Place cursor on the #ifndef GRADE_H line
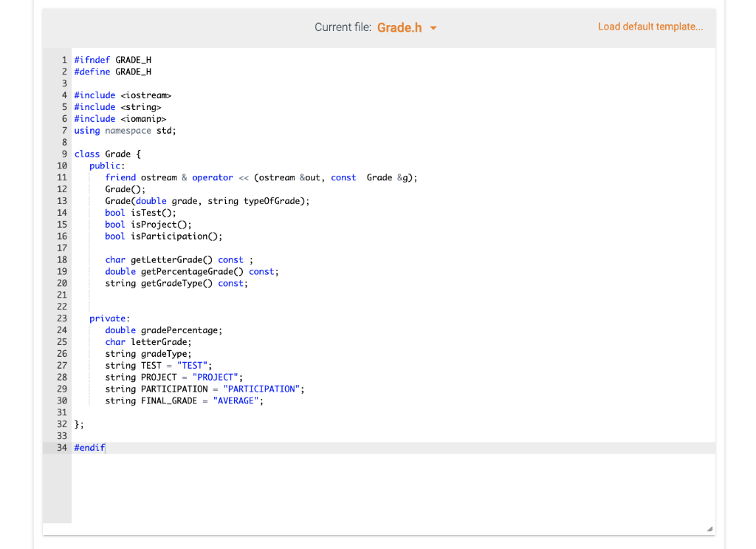 click(x=112, y=60)
